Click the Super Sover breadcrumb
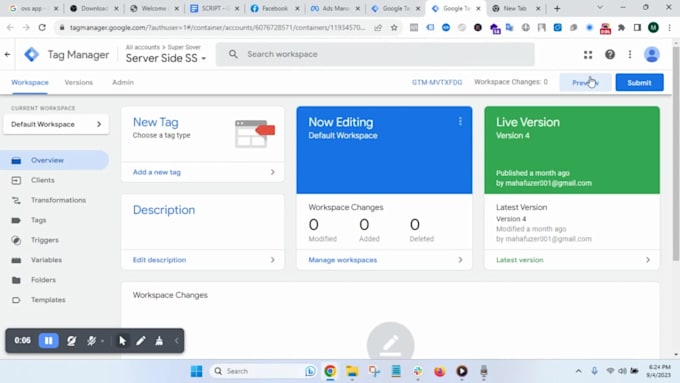This screenshot has width=680, height=383. point(184,47)
